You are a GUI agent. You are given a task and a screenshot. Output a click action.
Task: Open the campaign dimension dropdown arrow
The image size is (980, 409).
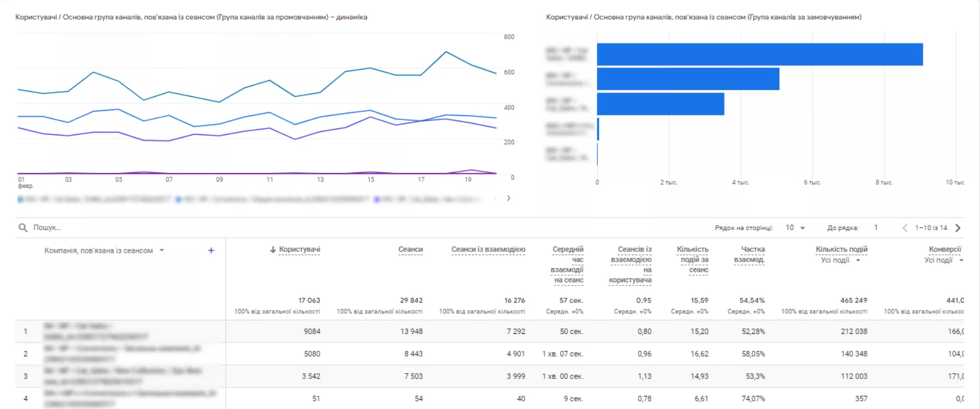(x=162, y=250)
